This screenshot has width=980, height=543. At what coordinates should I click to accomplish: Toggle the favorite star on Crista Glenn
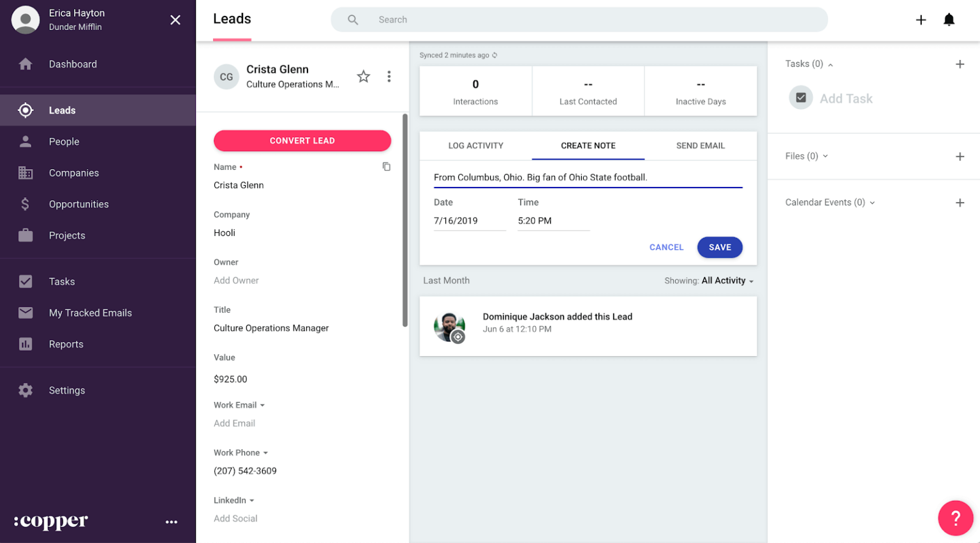click(363, 76)
